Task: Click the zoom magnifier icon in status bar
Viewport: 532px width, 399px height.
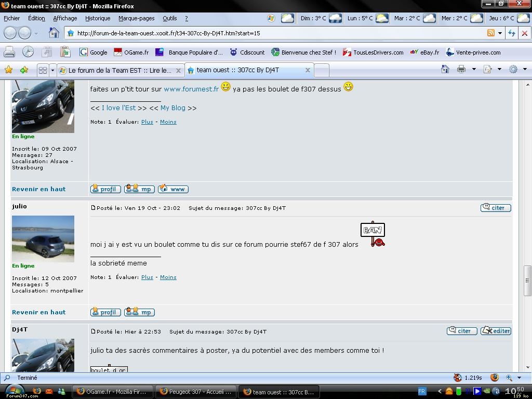Action: coord(509,377)
